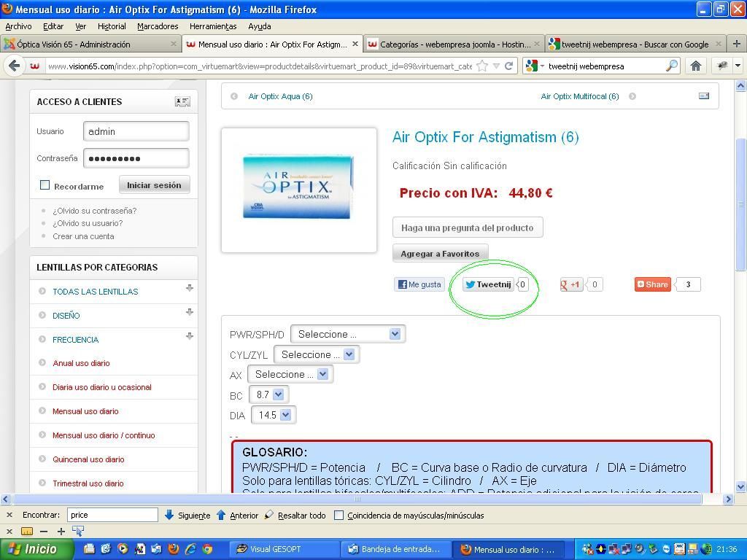Open the Crear una cuenta link
Image resolution: width=747 pixels, height=560 pixels.
coord(83,236)
